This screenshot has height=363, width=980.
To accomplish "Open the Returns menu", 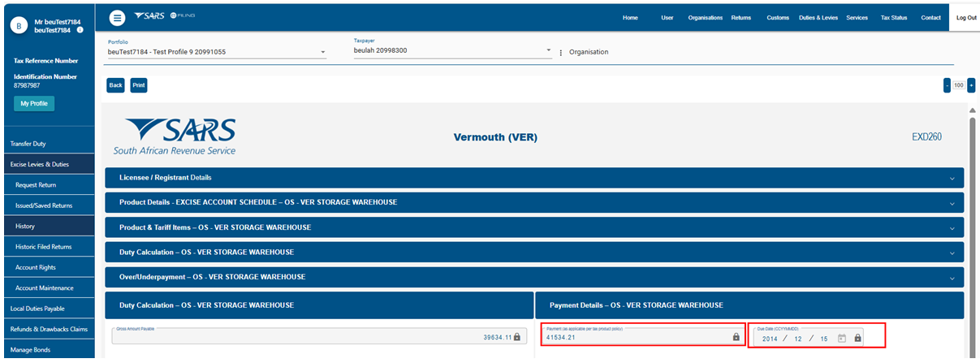I will [740, 18].
